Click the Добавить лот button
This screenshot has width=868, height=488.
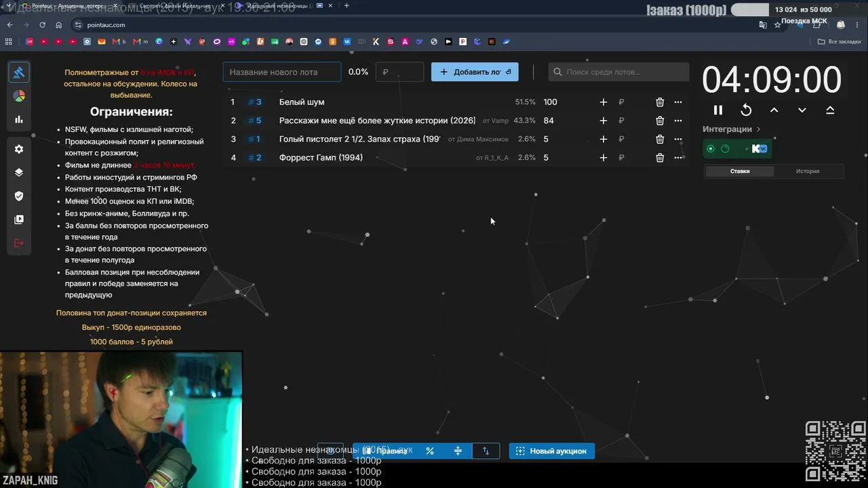[475, 72]
